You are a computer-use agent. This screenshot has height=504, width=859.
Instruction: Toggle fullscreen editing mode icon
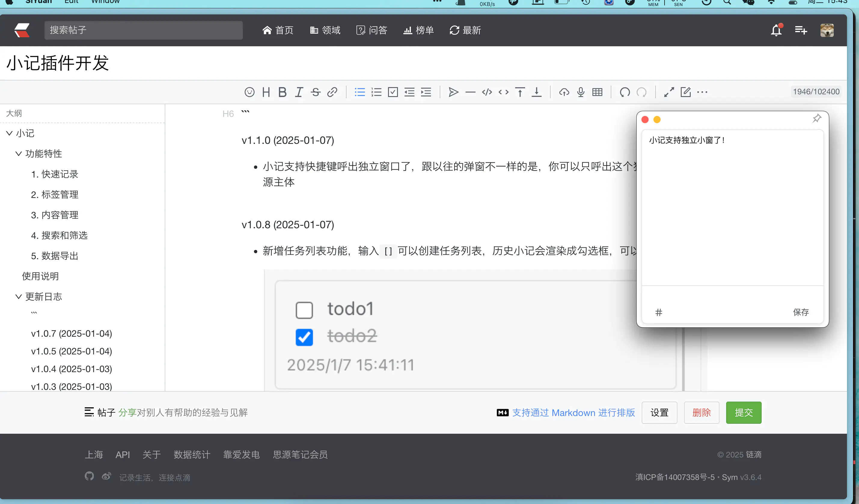[x=669, y=92]
